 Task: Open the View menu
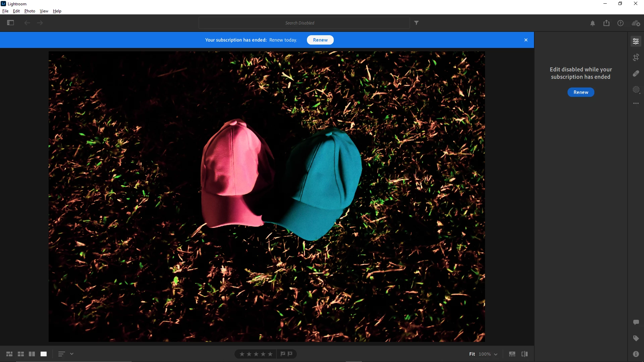click(x=44, y=11)
